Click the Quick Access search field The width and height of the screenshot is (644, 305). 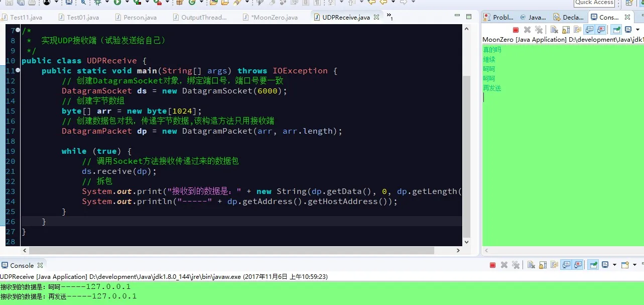click(594, 3)
